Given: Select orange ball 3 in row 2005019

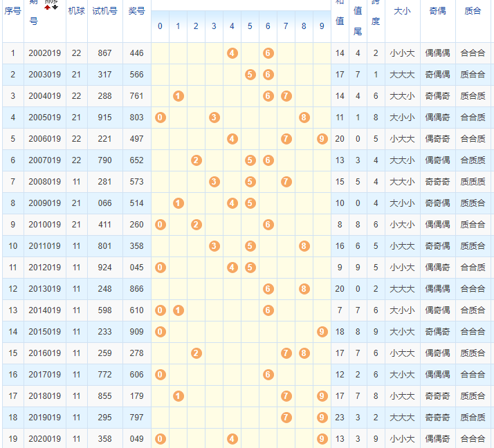Looking at the screenshot, I should (x=214, y=118).
